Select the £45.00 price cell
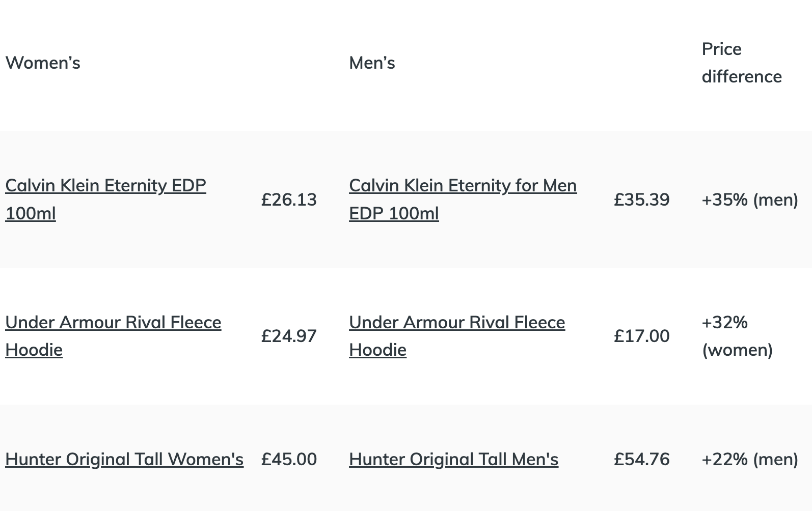The width and height of the screenshot is (812, 511). click(289, 460)
